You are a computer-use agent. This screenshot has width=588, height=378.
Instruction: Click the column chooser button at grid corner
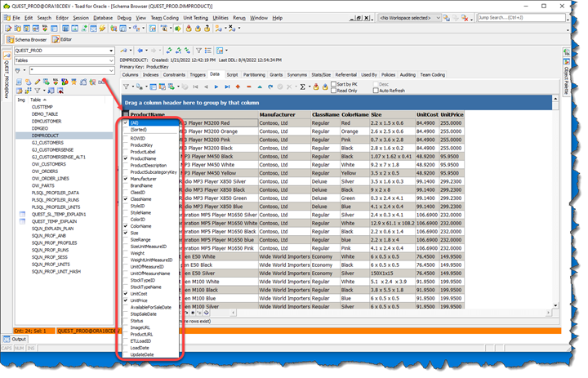click(126, 114)
